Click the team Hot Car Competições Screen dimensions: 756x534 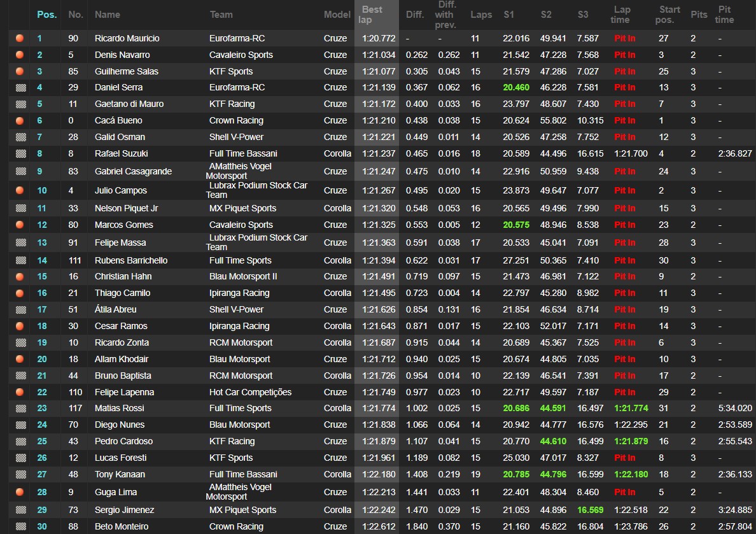point(250,392)
